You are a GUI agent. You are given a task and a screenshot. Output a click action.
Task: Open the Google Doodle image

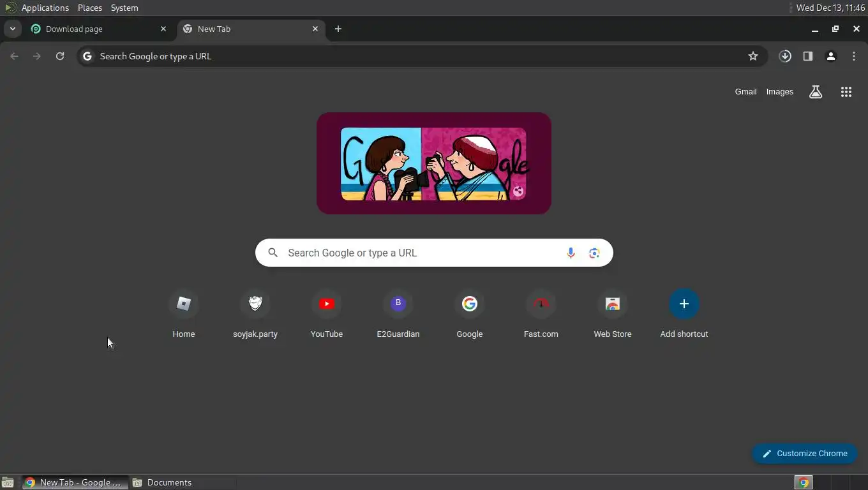click(434, 163)
